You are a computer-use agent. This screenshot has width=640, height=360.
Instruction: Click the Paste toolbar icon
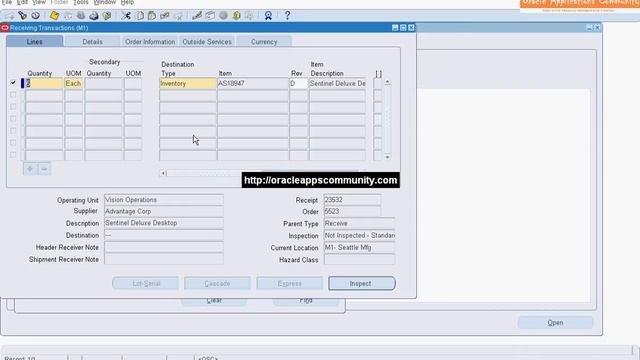[152, 16]
